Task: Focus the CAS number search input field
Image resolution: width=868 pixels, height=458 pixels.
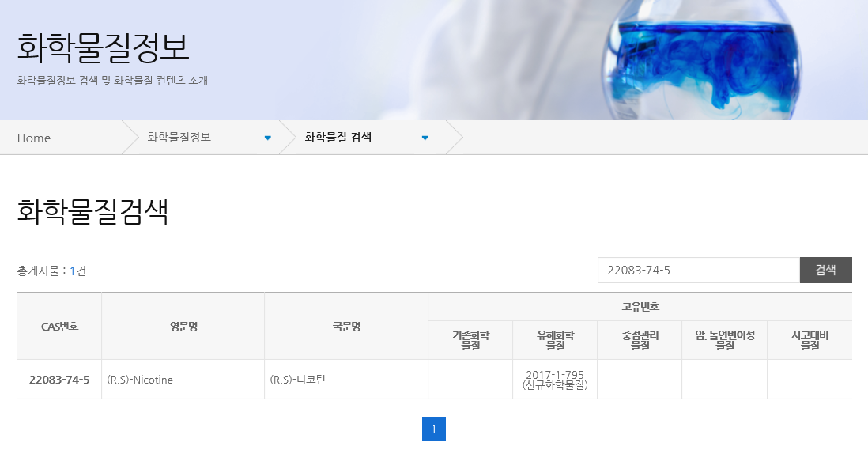Action: click(699, 271)
